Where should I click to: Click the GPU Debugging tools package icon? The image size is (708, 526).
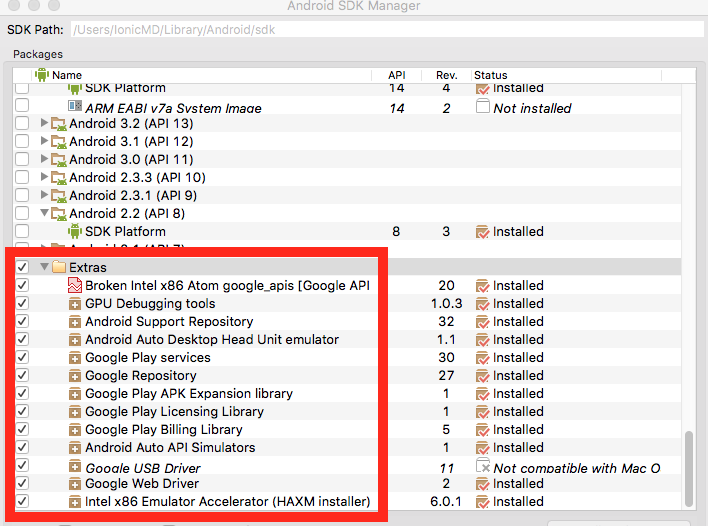pyautogui.click(x=75, y=304)
